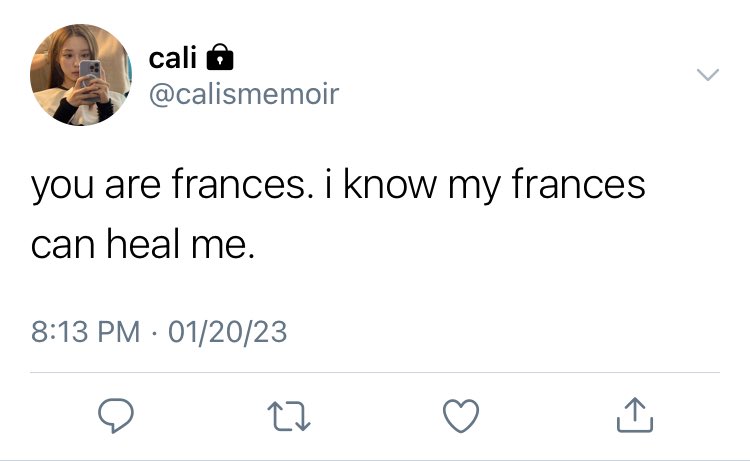Click the first word "you" of the tweet
This screenshot has height=461, width=750.
point(63,187)
